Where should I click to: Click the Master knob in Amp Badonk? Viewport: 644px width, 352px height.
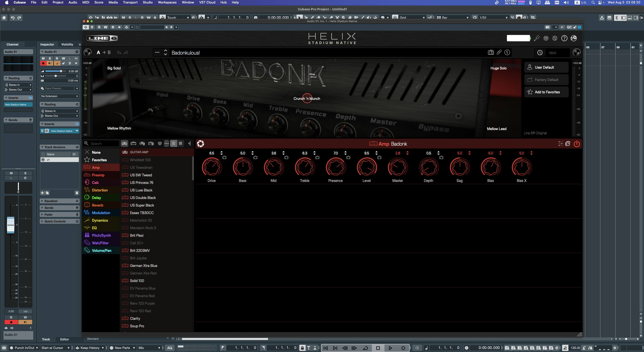(x=398, y=167)
